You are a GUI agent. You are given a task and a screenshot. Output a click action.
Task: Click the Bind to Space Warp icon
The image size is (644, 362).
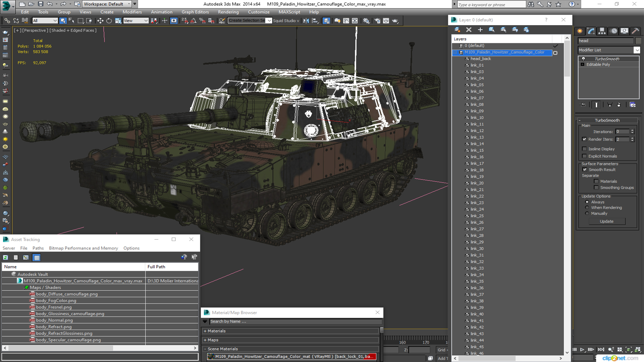click(x=25, y=21)
